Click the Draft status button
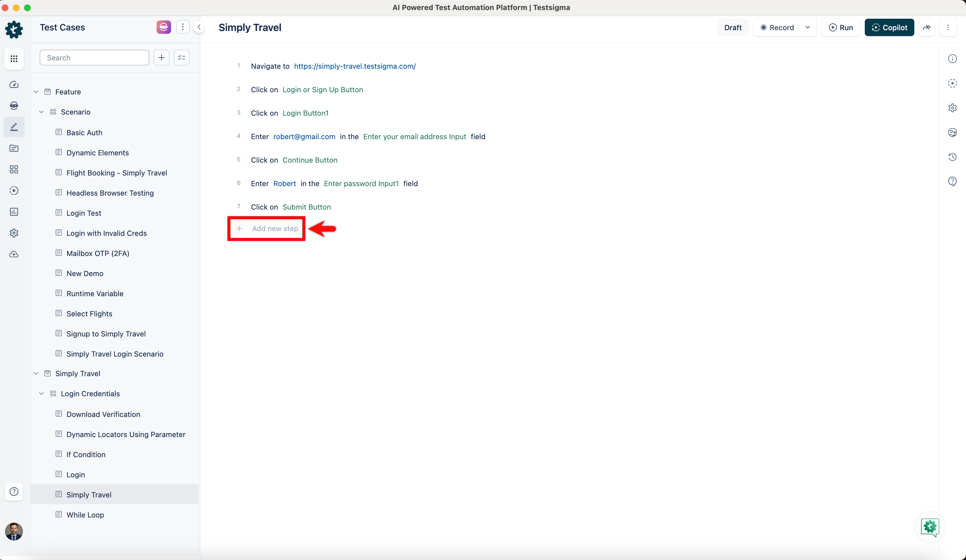This screenshot has width=966, height=560. click(733, 27)
